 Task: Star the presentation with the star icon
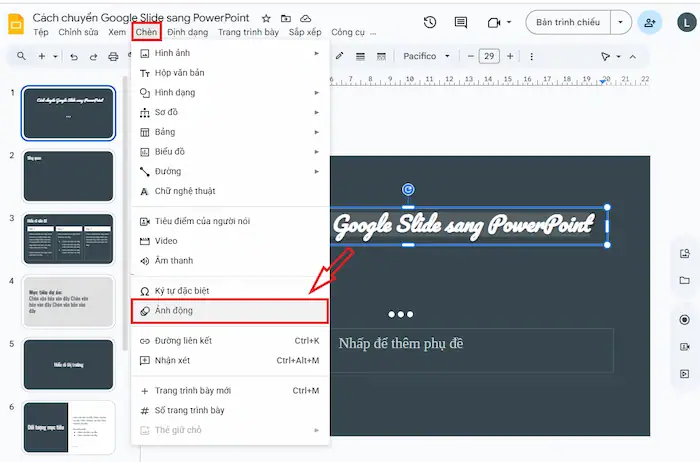(266, 19)
